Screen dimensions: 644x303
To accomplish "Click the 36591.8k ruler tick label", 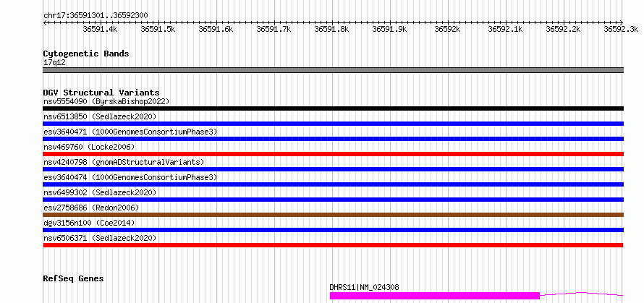I will (x=331, y=29).
